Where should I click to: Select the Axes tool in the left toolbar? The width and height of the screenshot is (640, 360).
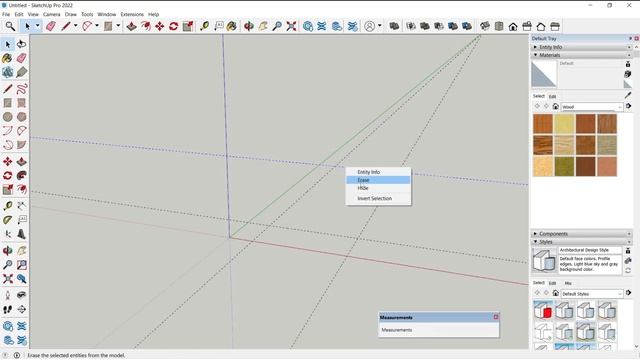[7, 234]
